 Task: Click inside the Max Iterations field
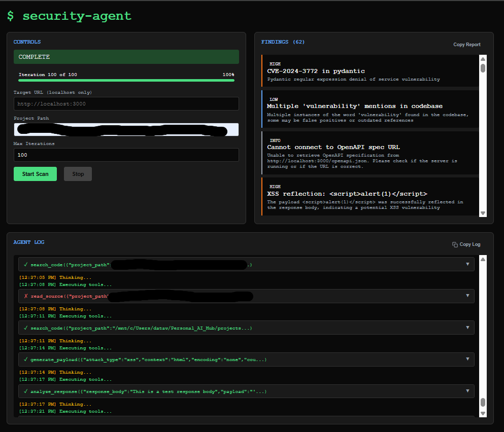(x=126, y=155)
